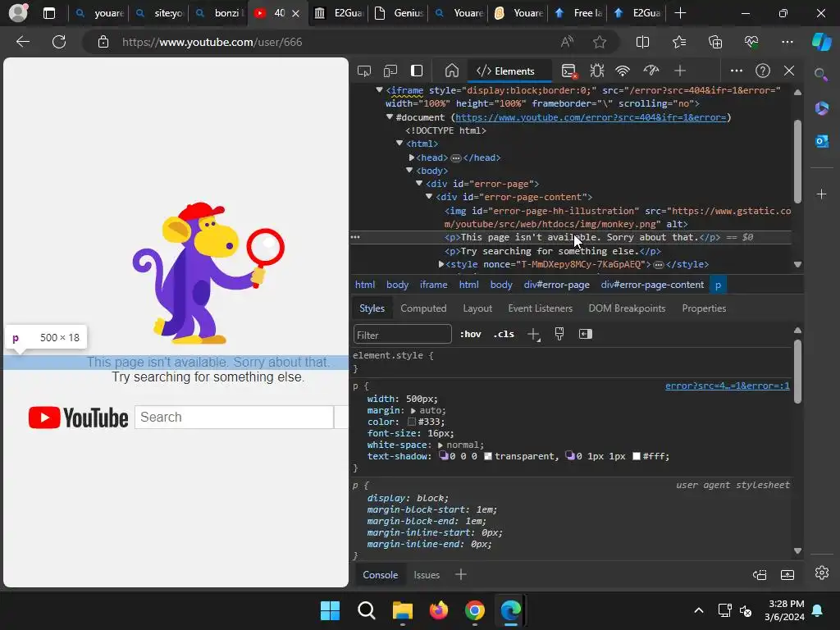The image size is (840, 630).
Task: Add a new style rule
Action: pyautogui.click(x=533, y=335)
